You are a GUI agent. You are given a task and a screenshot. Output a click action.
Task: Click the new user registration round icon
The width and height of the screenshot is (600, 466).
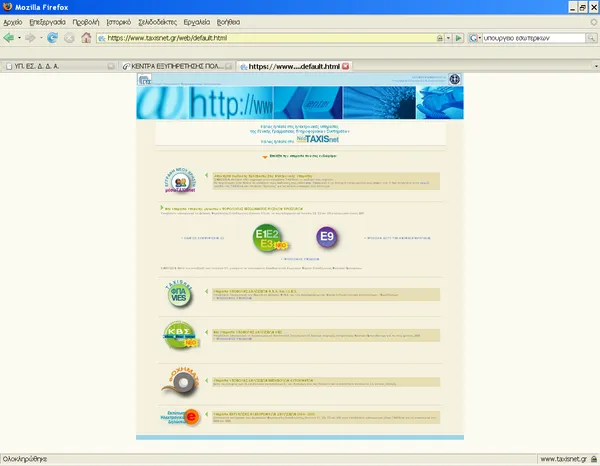[177, 182]
